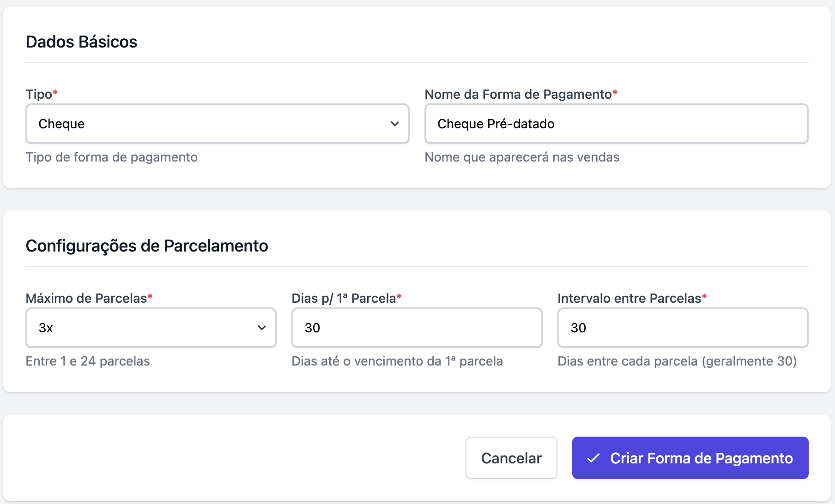Submit with Criar Forma de Pagamento

point(690,458)
